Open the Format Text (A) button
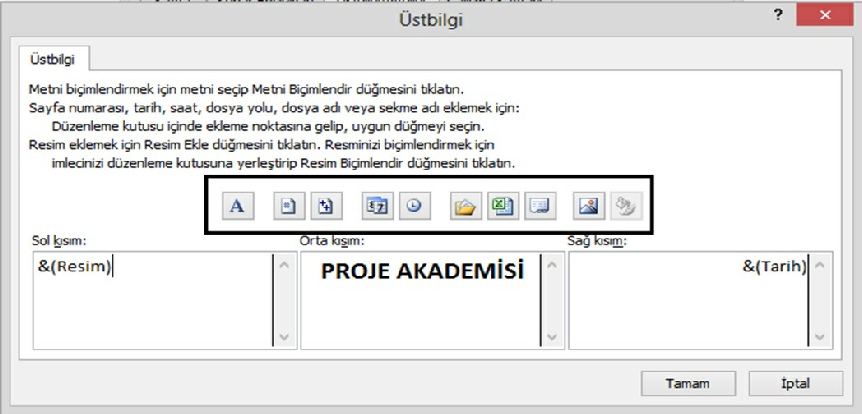The width and height of the screenshot is (862, 414). click(238, 206)
